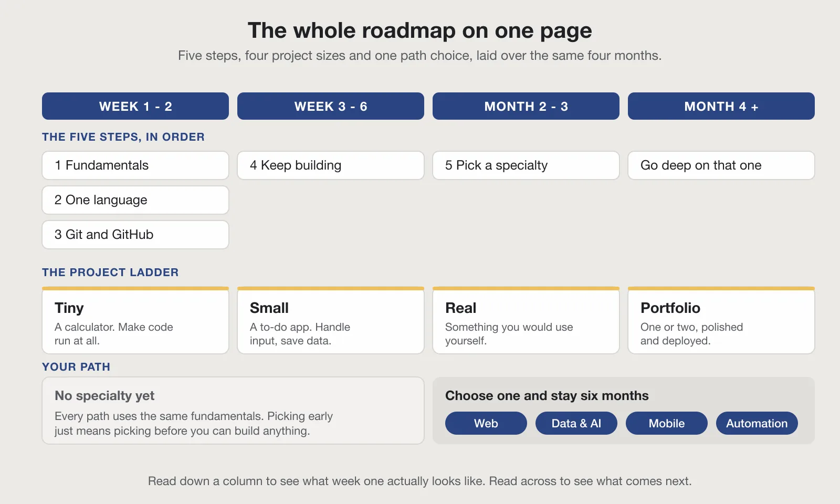Open the Tiny project card
The image size is (840, 504).
pos(135,320)
